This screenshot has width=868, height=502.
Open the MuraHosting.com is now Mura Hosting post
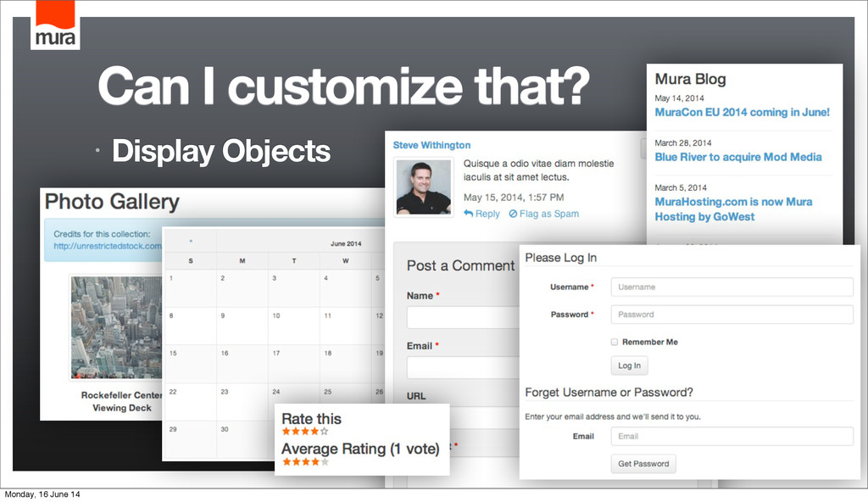(x=733, y=209)
